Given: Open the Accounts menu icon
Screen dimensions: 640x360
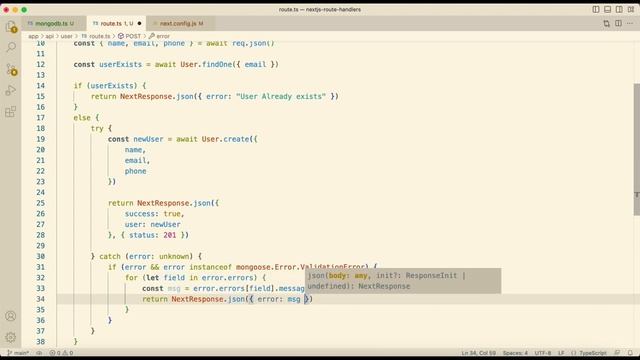Looking at the screenshot, I should (x=11, y=316).
